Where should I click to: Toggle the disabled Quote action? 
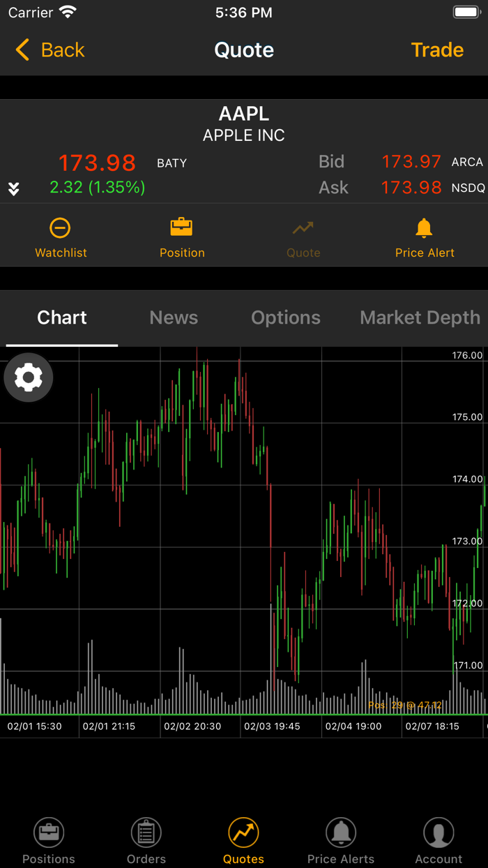tap(303, 235)
